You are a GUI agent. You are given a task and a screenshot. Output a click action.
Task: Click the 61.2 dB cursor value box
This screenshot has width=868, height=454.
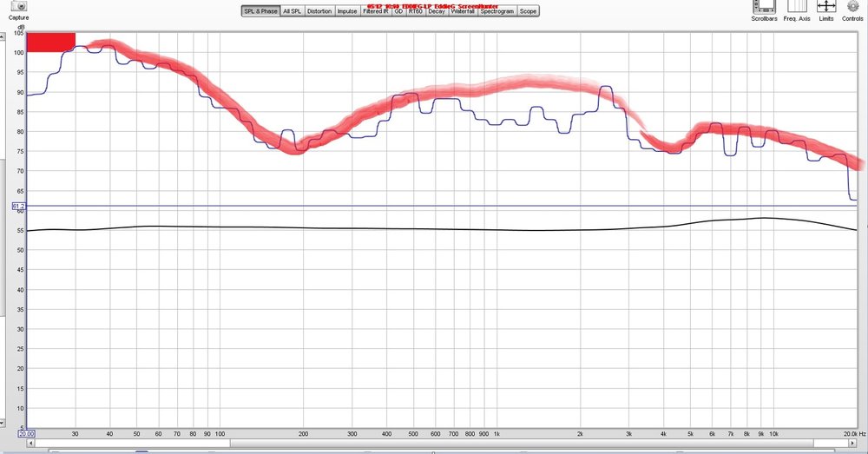click(18, 206)
